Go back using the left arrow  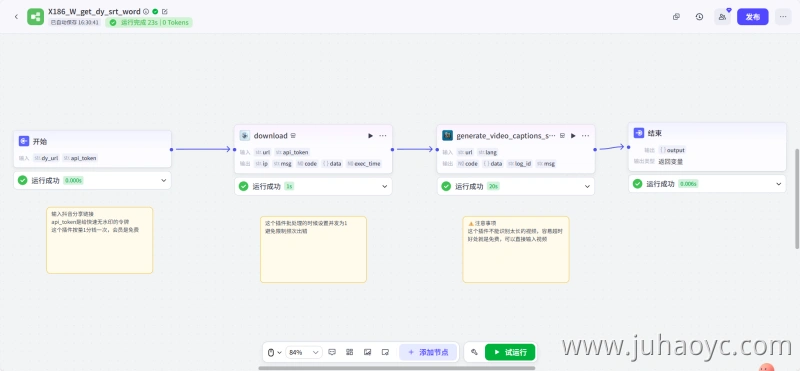(16, 17)
